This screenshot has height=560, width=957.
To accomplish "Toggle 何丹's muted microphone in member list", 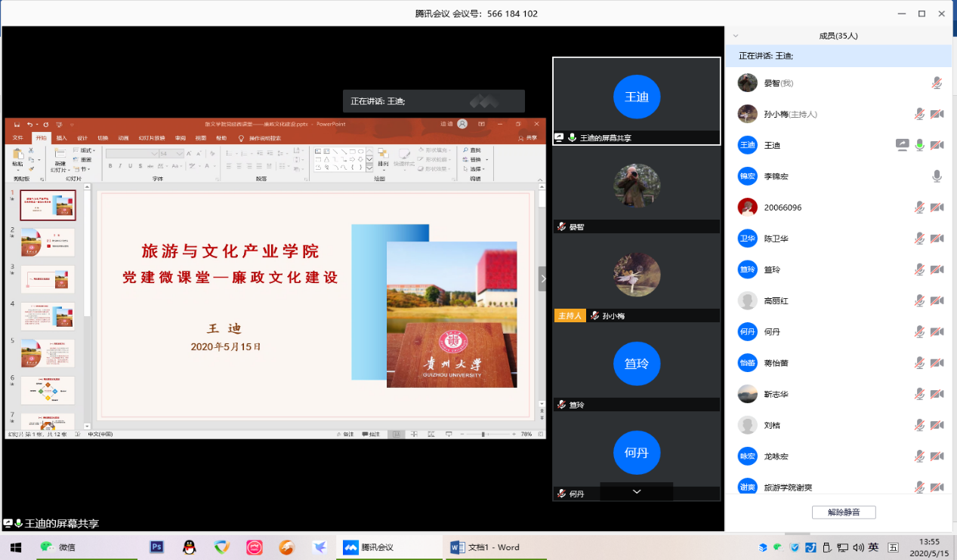I will point(919,331).
